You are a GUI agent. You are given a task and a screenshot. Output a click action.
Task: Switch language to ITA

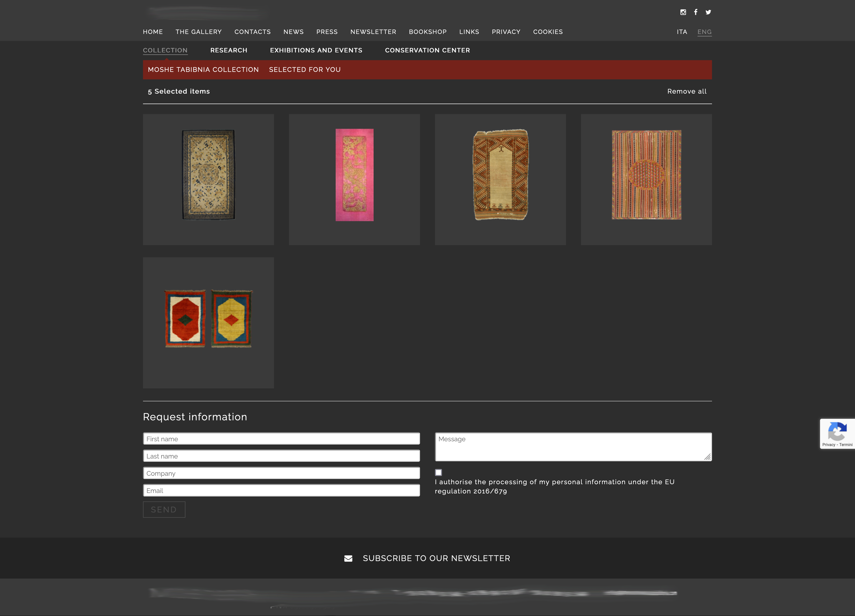coord(682,32)
